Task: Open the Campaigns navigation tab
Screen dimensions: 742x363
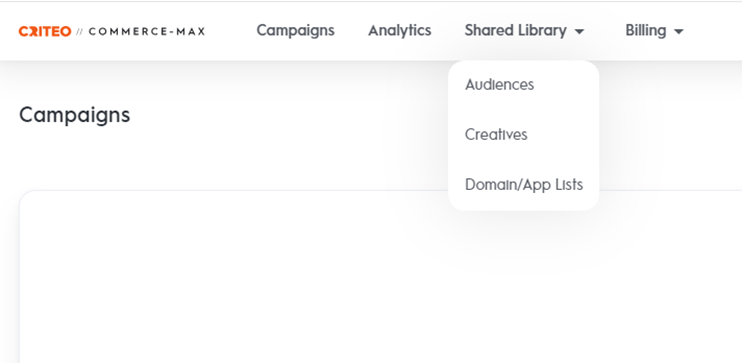Action: (295, 31)
